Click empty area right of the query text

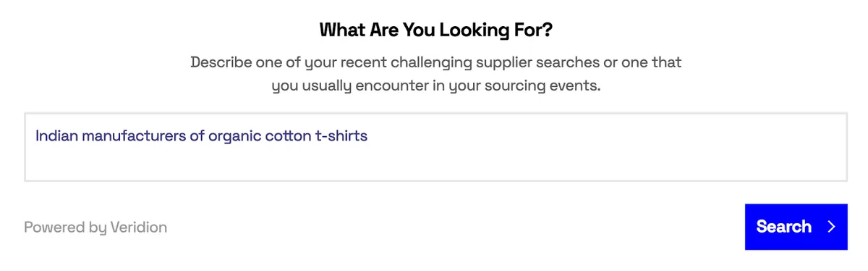tap(608, 135)
